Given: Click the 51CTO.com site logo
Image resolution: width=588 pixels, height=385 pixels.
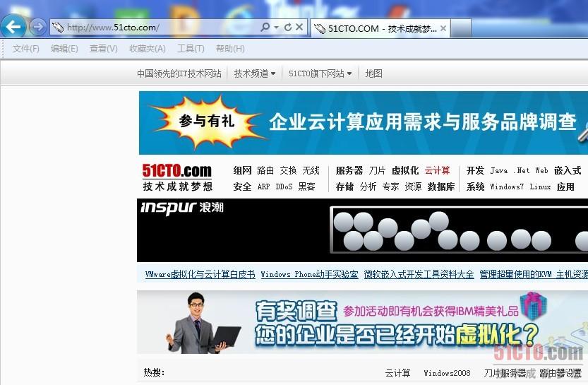Looking at the screenshot, I should 177,177.
